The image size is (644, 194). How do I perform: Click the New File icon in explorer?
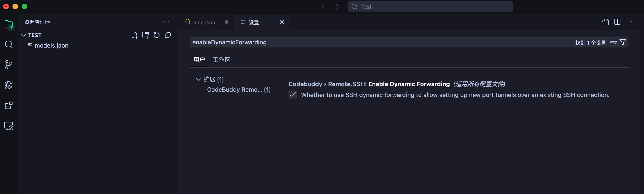[135, 35]
